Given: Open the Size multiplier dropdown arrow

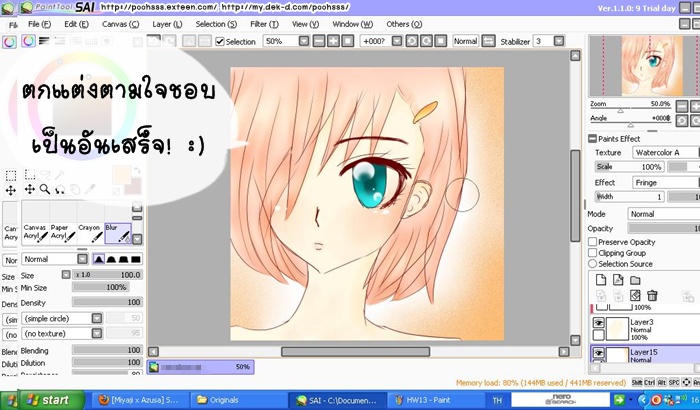Looking at the screenshot, I should pyautogui.click(x=66, y=275).
